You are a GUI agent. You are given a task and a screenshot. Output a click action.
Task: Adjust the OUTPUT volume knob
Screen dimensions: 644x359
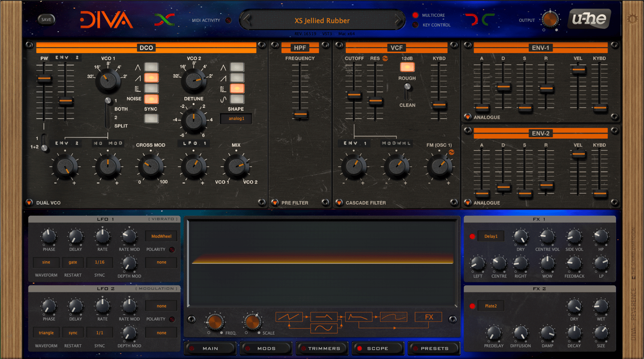[x=550, y=20]
